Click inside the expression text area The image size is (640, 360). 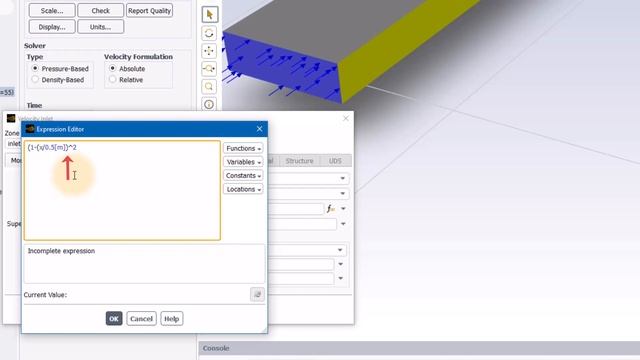pos(122,191)
